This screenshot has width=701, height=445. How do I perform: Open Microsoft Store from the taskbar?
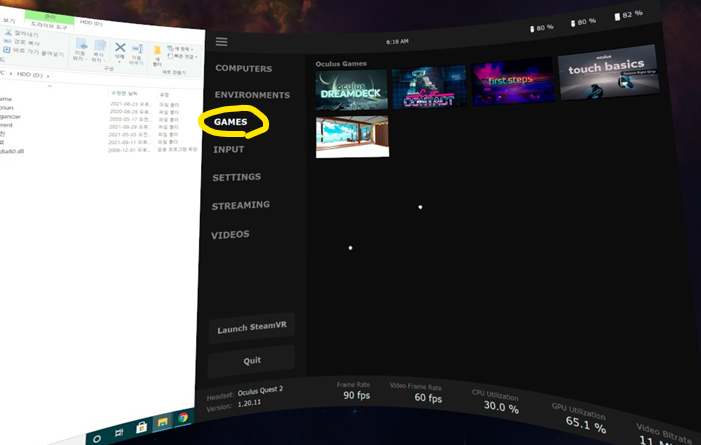(x=141, y=428)
